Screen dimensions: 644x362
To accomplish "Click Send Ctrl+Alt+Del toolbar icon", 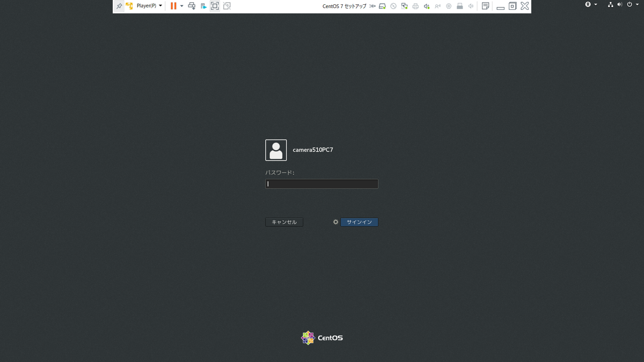I will tap(192, 6).
